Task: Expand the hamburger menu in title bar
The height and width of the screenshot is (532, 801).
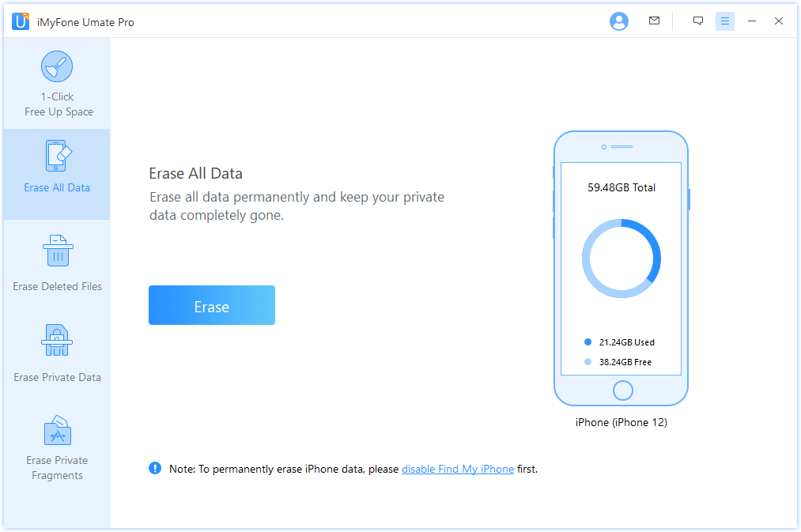Action: pyautogui.click(x=725, y=21)
